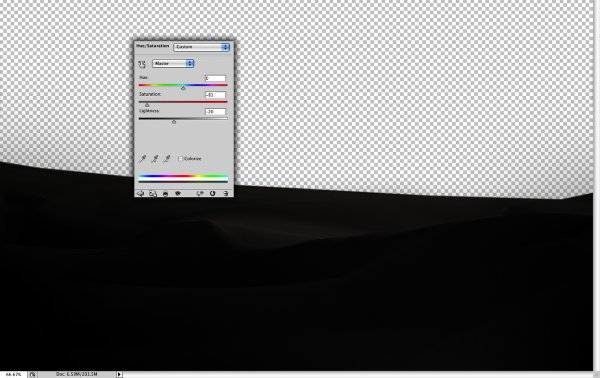Select the add to sample eyedropper

(x=155, y=158)
